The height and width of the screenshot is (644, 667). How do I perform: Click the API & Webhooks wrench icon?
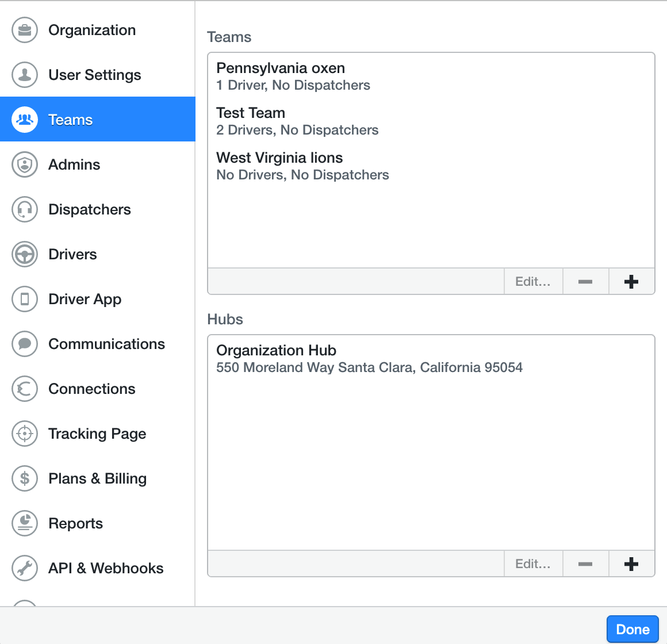coord(25,568)
